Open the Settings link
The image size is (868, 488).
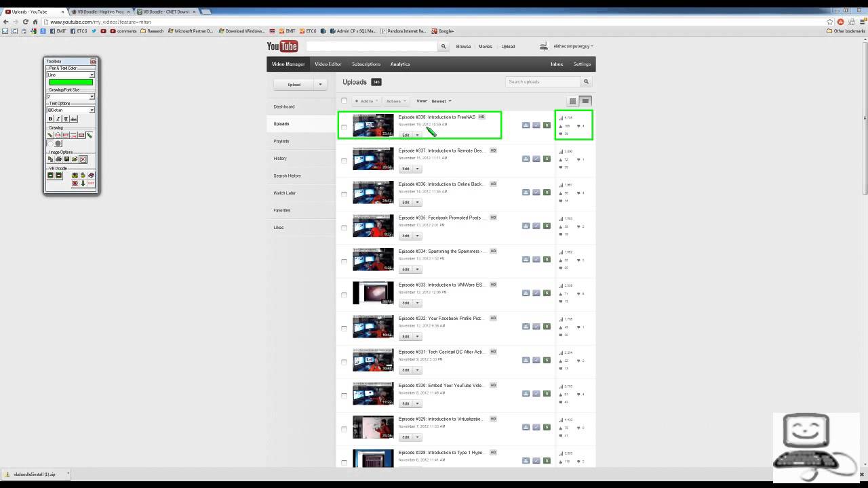[582, 64]
